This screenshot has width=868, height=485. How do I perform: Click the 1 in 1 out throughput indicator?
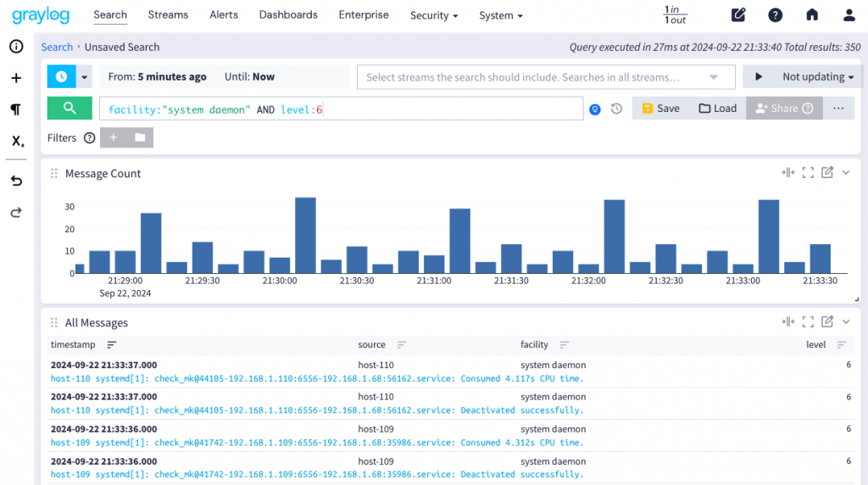point(675,15)
